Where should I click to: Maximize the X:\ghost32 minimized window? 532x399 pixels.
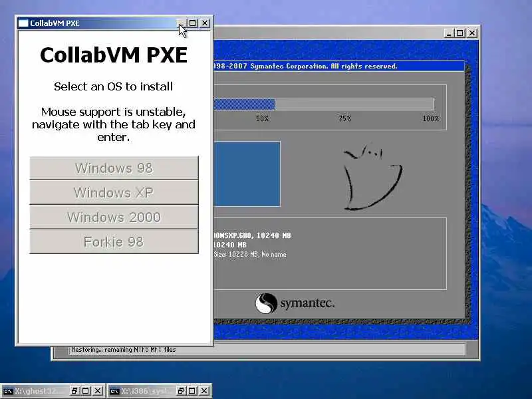86,391
